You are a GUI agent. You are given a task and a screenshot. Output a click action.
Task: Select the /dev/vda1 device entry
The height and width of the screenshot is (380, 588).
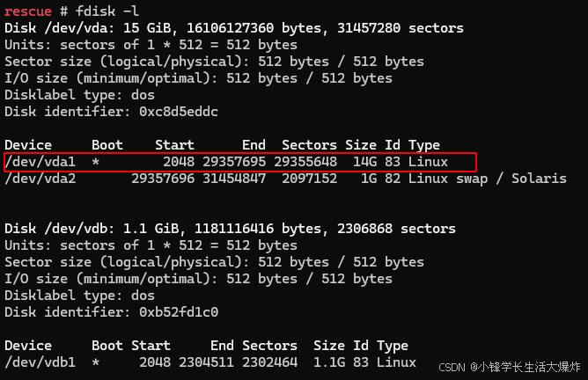pyautogui.click(x=40, y=162)
